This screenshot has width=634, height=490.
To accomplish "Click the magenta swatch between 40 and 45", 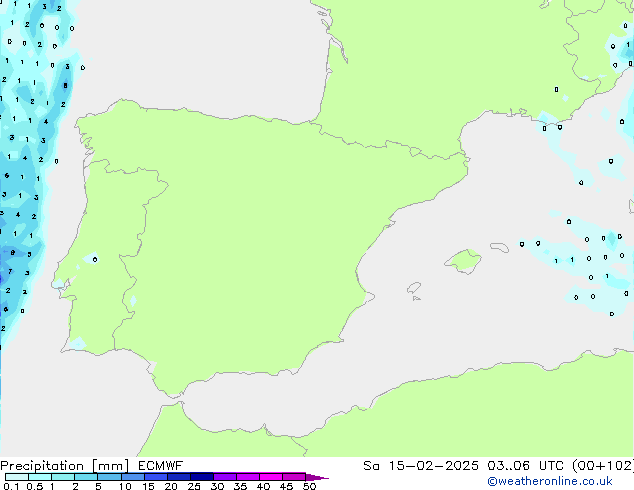I will [271, 477].
